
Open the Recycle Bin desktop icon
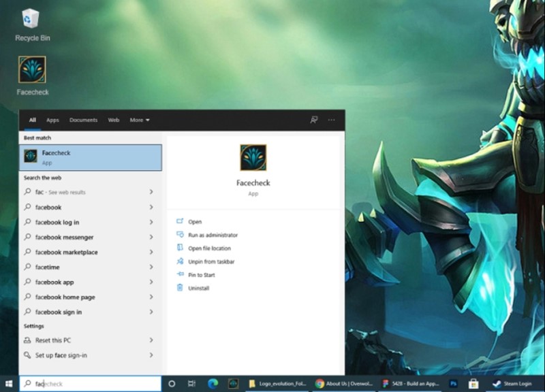point(31,20)
